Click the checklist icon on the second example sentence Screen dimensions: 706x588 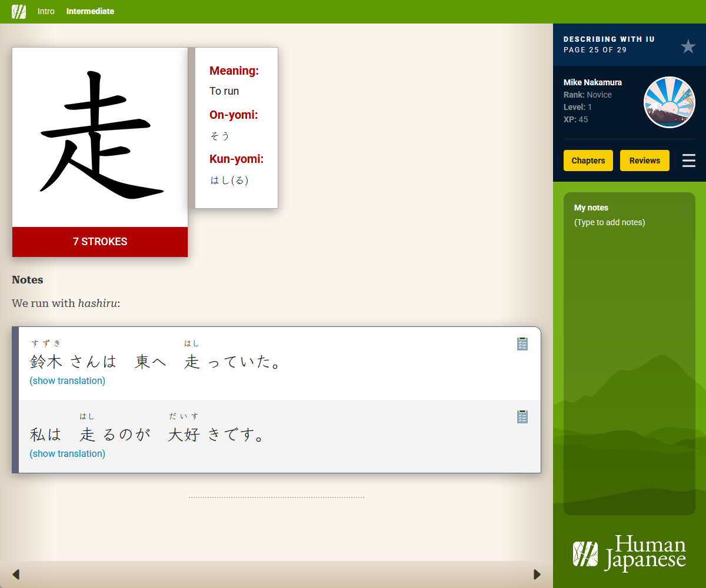point(522,416)
